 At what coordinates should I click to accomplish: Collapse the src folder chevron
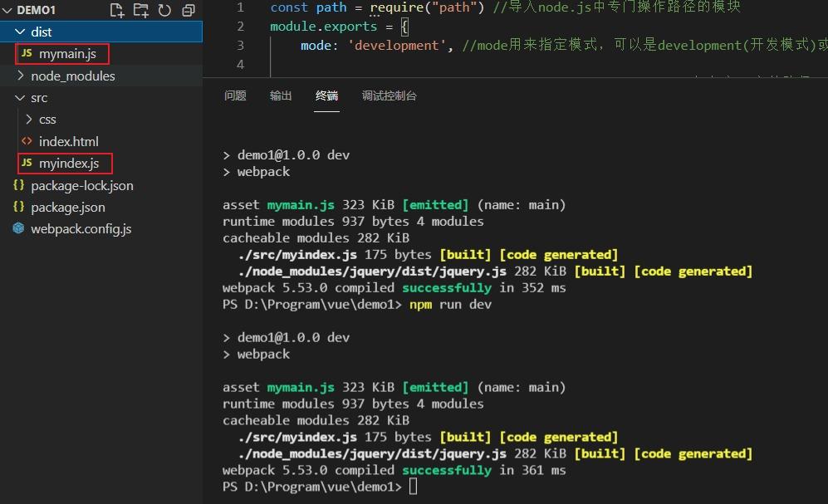click(20, 98)
